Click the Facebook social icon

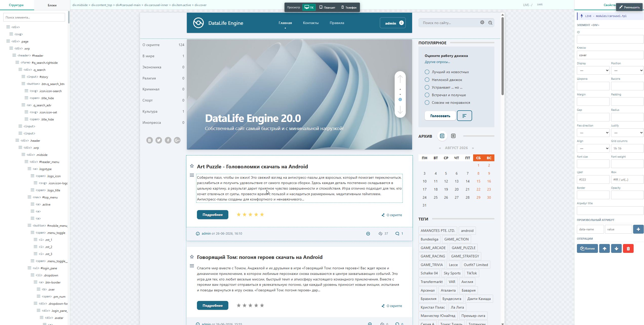pyautogui.click(x=168, y=140)
